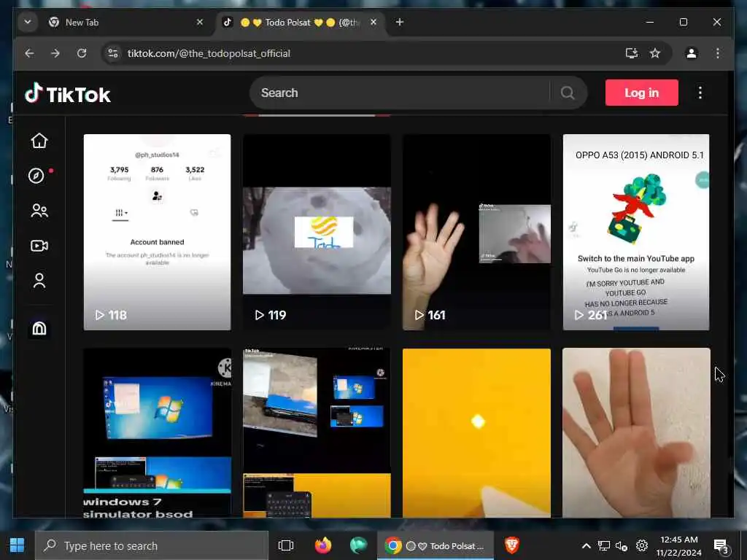Close the Todo Polsat tab
The height and width of the screenshot is (560, 747).
coord(373,22)
